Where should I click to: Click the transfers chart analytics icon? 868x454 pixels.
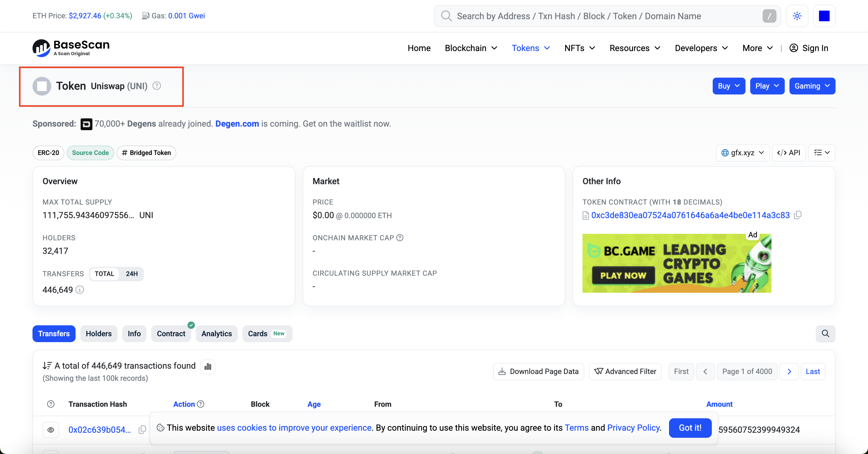pos(208,366)
